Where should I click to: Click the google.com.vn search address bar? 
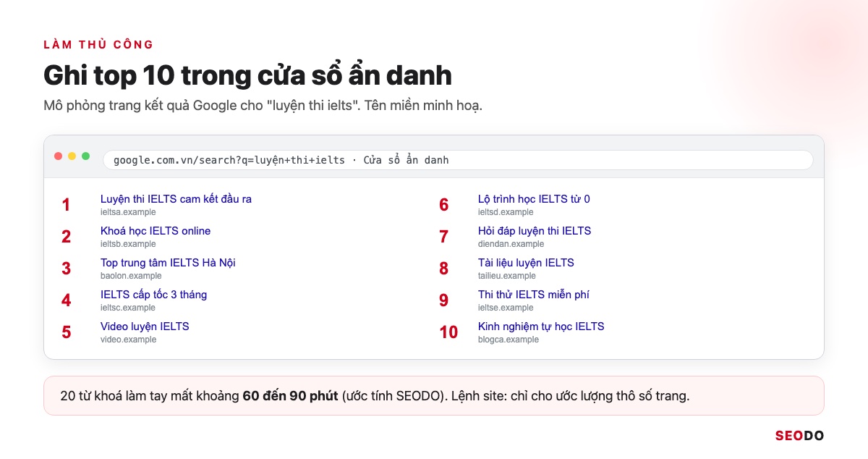(458, 160)
